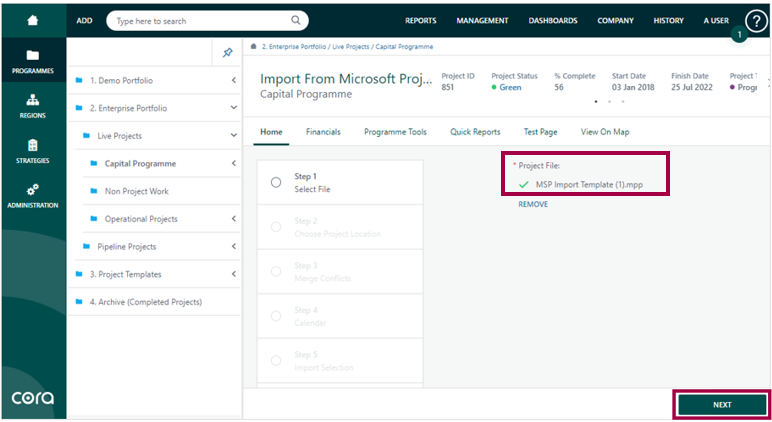Viewport: 772px width, 422px height.
Task: Open the Programme Tools tab
Action: 395,132
